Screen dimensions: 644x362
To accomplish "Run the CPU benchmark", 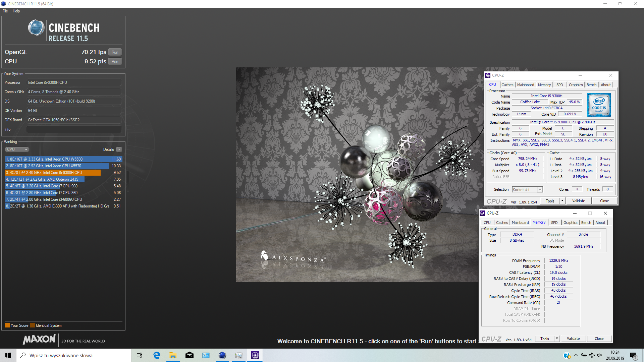I will pos(115,62).
